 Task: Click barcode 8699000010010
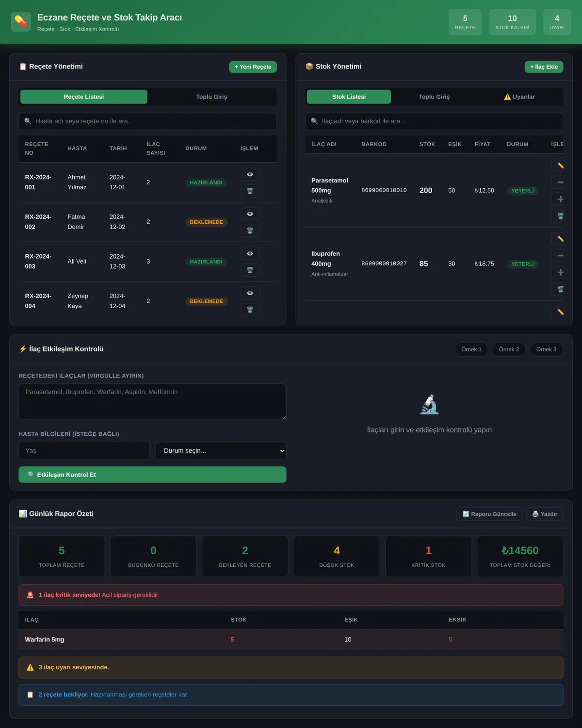pos(384,191)
